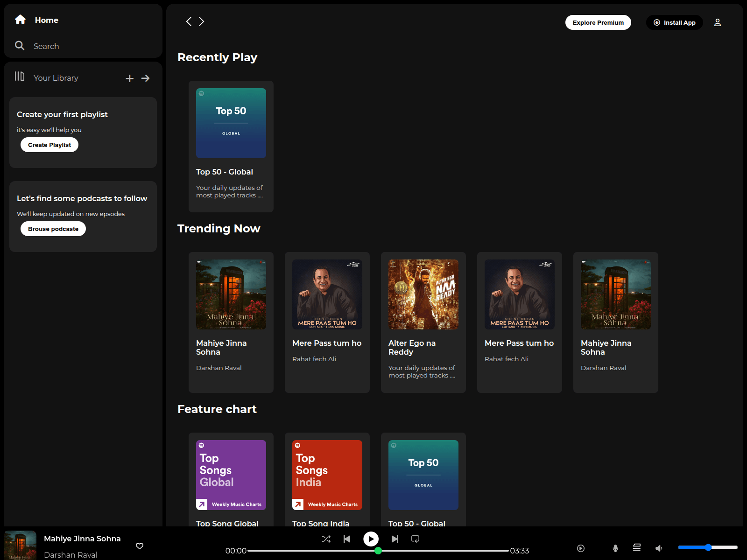The height and width of the screenshot is (560, 747).
Task: Click the song progress bar
Action: 378,551
